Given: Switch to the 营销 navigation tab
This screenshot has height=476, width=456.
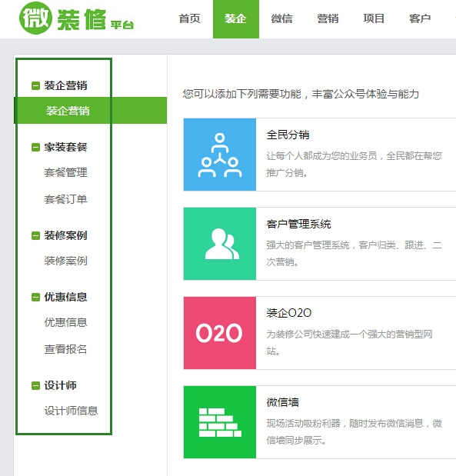Looking at the screenshot, I should coord(328,18).
